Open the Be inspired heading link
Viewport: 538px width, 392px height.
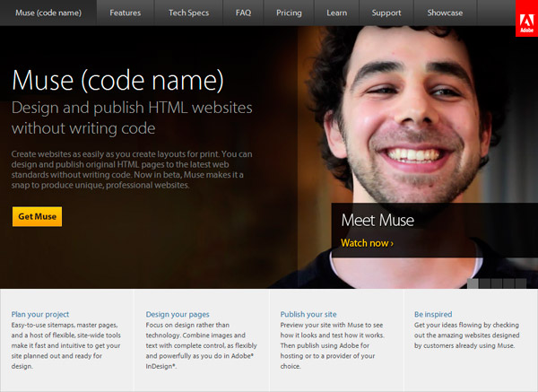tap(432, 315)
